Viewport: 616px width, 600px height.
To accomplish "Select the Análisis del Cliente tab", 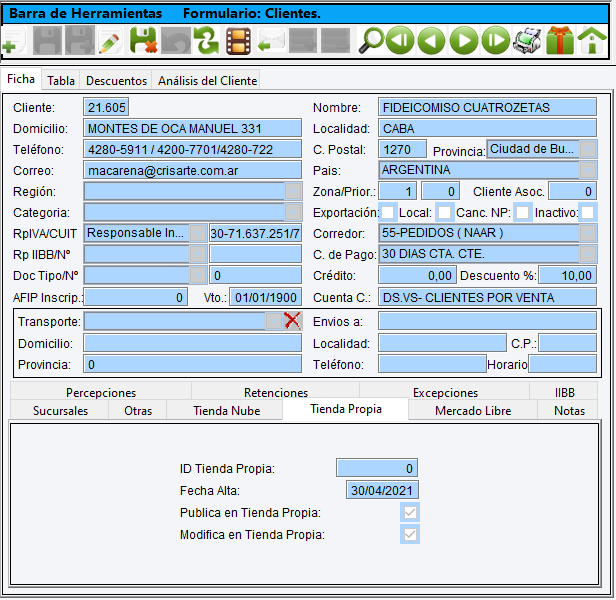I will 207,80.
